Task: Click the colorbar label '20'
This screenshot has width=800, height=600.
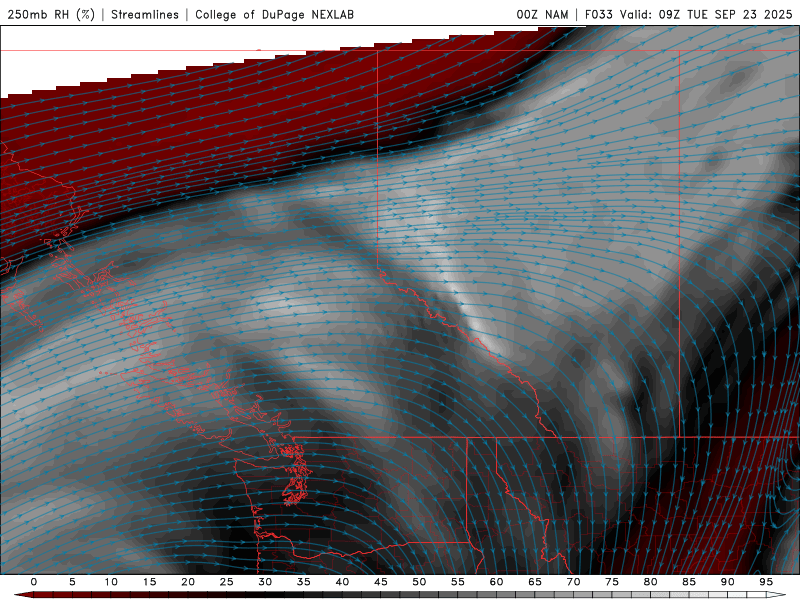Action: click(x=188, y=582)
